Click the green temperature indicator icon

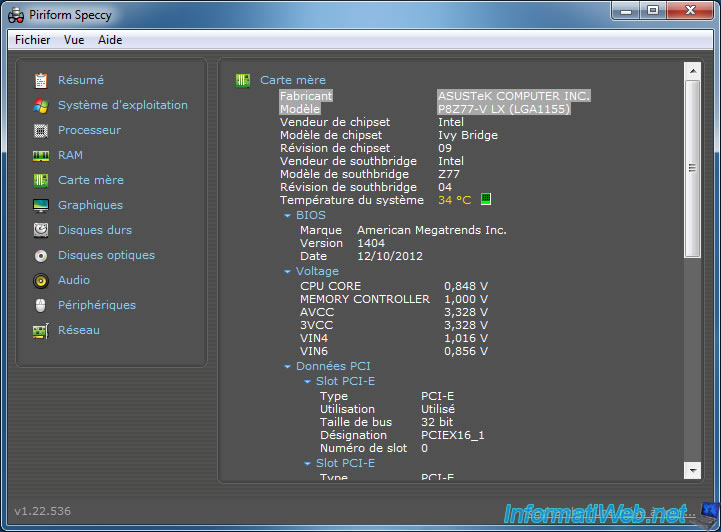[x=486, y=199]
